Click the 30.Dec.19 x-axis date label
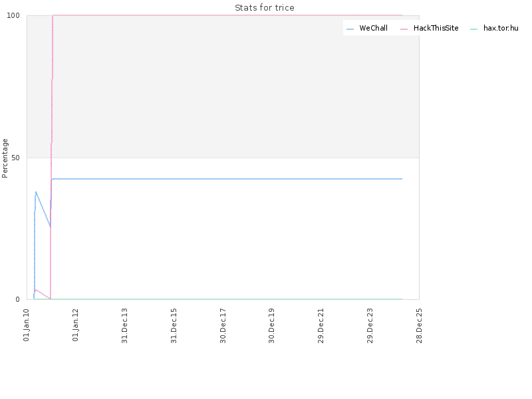 point(271,325)
